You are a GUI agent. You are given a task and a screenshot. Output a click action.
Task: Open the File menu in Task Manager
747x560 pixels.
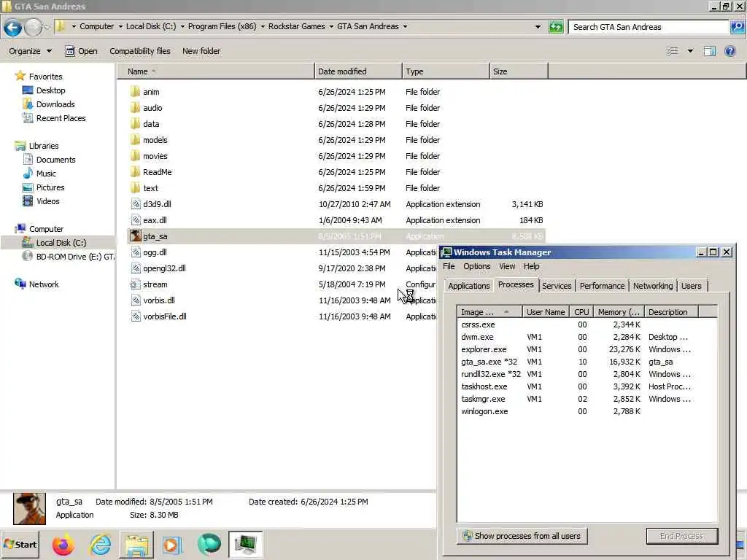click(x=449, y=266)
